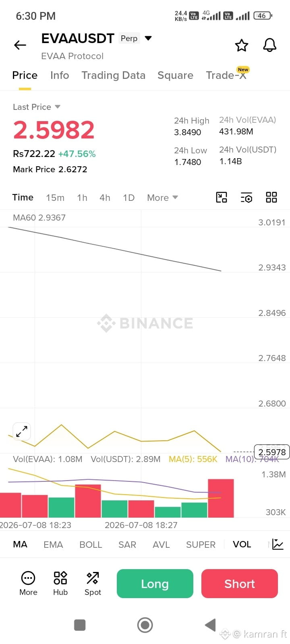290x644 pixels.
Task: Expand the More timeframes dropdown
Action: 162,198
